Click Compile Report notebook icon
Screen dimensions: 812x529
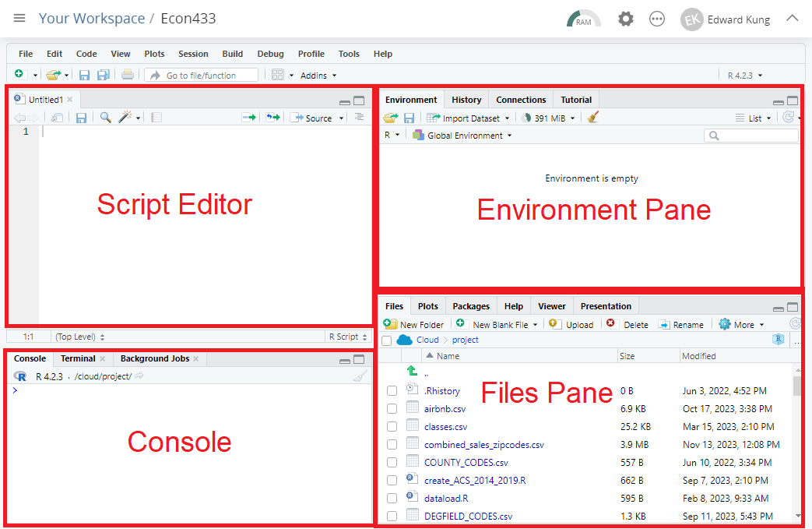[x=156, y=118]
